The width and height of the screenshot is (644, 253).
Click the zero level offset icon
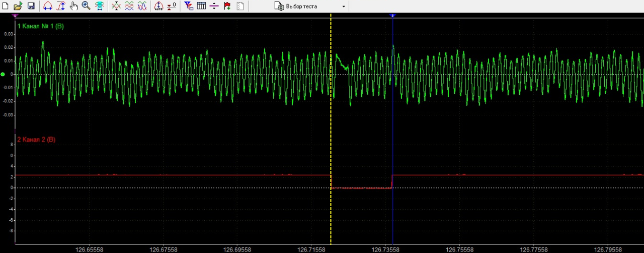172,6
